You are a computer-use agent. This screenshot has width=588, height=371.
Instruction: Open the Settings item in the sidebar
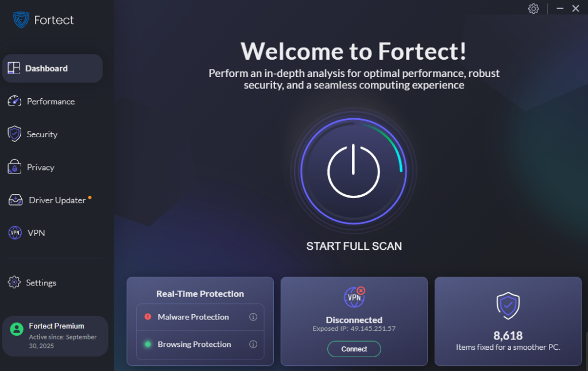(32, 283)
